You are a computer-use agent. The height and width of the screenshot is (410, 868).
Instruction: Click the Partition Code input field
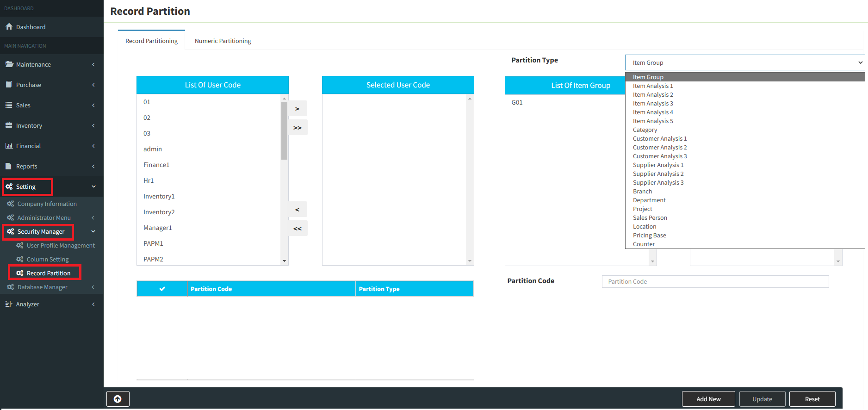tap(715, 281)
